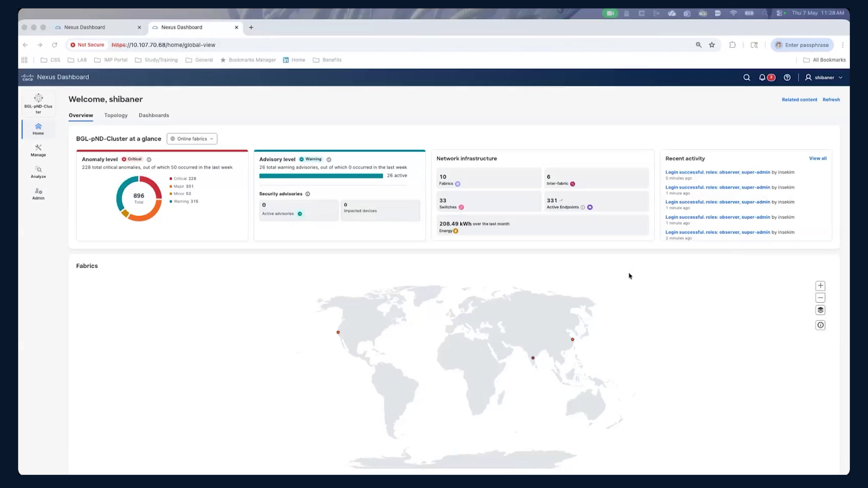
Task: Open the Analyze sidebar section
Action: (38, 172)
